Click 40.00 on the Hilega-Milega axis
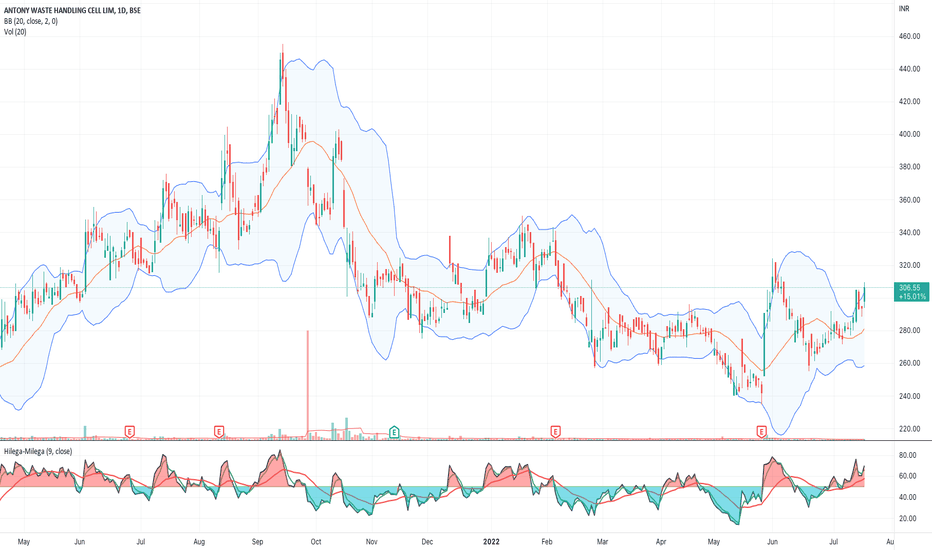This screenshot has width=932, height=550. click(908, 498)
